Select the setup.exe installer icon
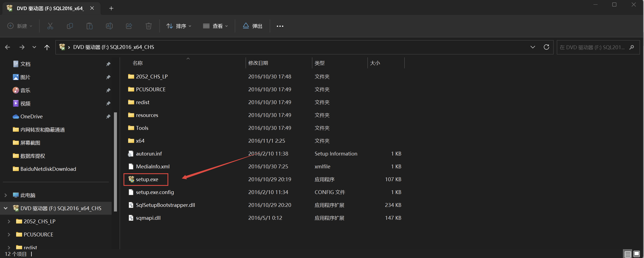The image size is (644, 258). pyautogui.click(x=131, y=179)
